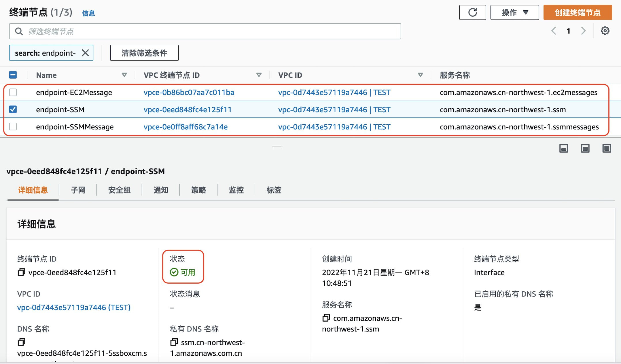621x364 pixels.
Task: Copy the private DNS name ssm.cn-northwest-1
Action: coord(174,342)
